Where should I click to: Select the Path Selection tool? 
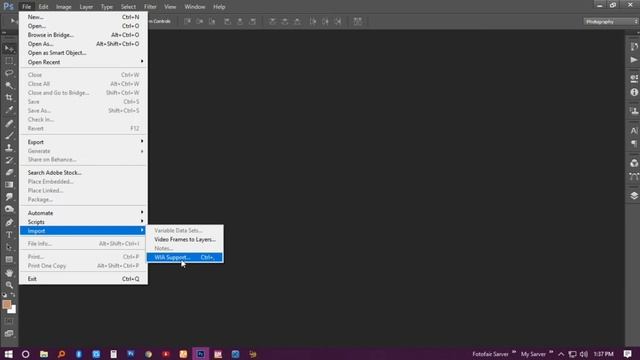9,247
